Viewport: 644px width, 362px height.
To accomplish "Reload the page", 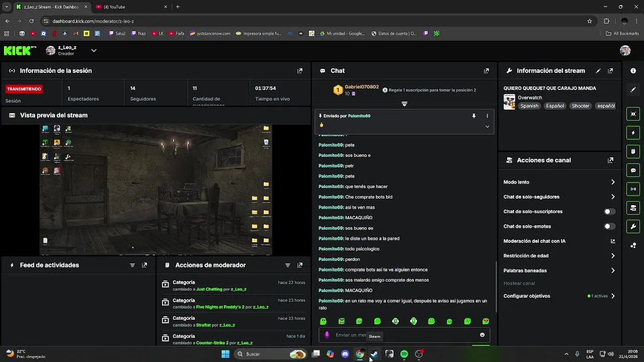I will 31,21.
